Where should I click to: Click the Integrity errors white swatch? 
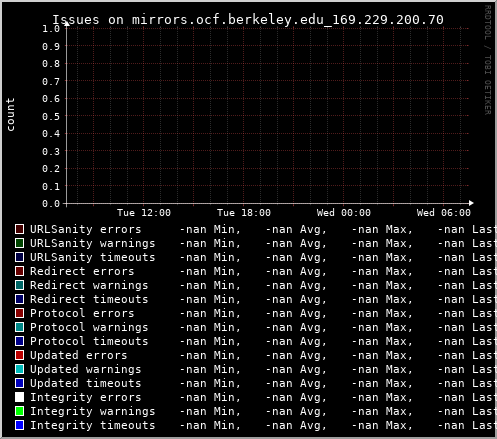point(19,397)
